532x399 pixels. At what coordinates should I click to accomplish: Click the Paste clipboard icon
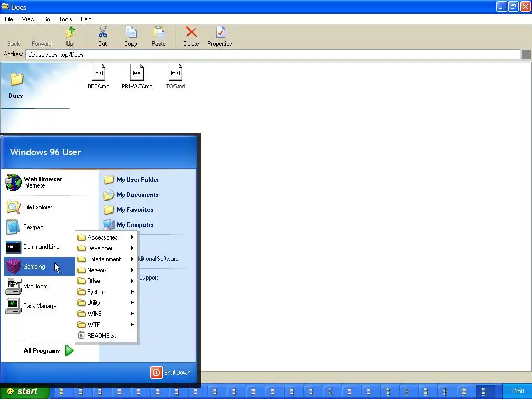coord(158,33)
